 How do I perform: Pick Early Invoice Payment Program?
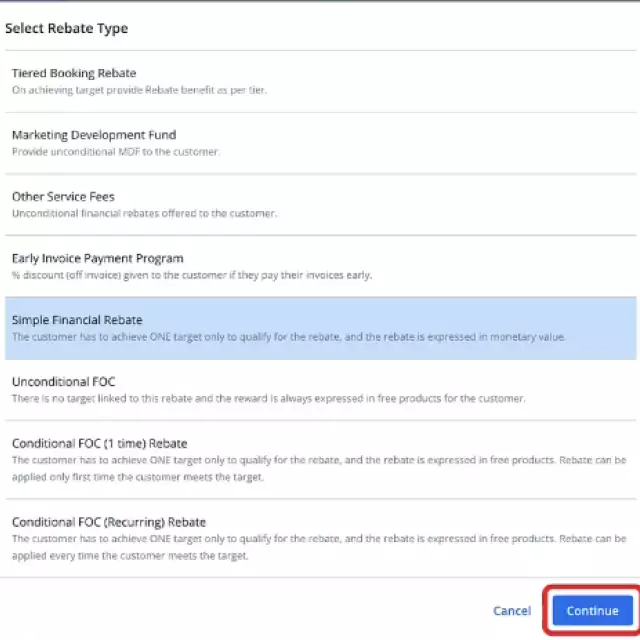coord(98,258)
